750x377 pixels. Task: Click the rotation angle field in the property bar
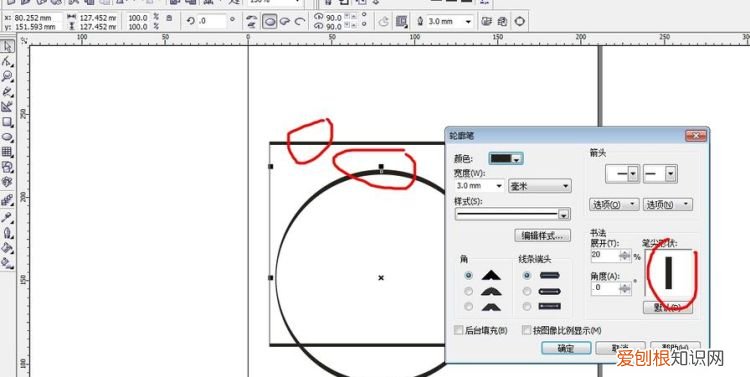[x=211, y=21]
